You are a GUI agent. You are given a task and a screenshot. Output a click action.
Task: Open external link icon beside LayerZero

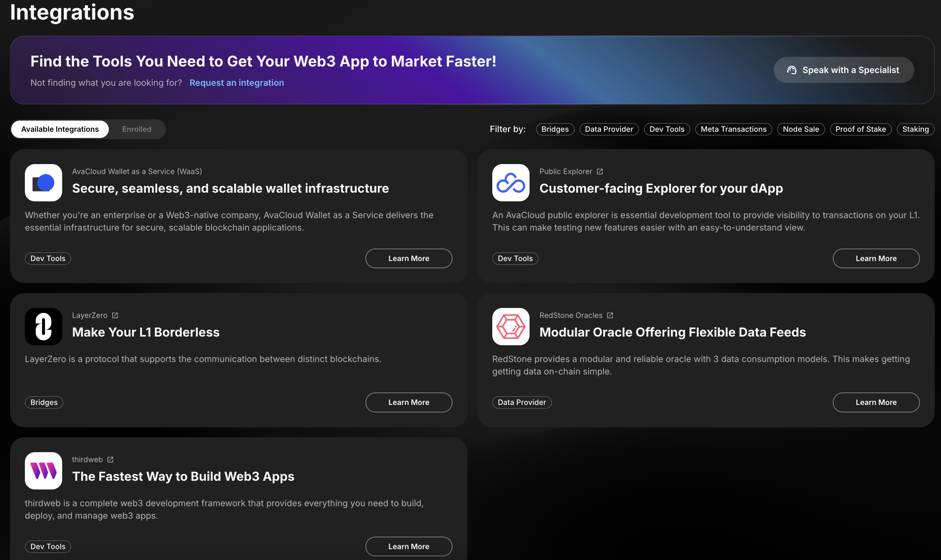(x=115, y=315)
